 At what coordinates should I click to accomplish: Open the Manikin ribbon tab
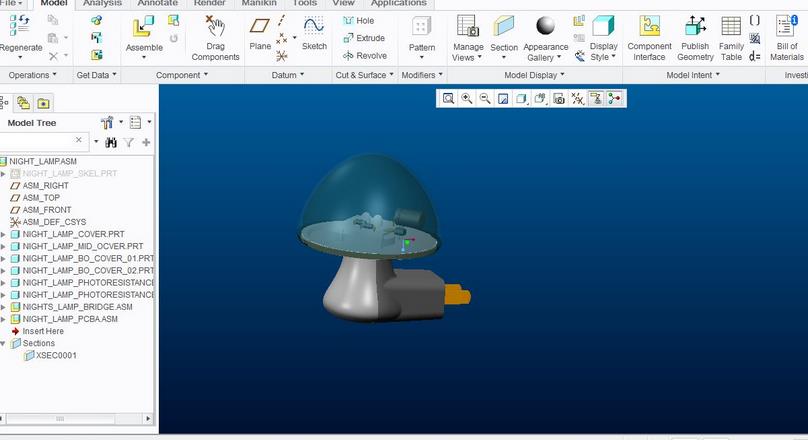point(259,4)
